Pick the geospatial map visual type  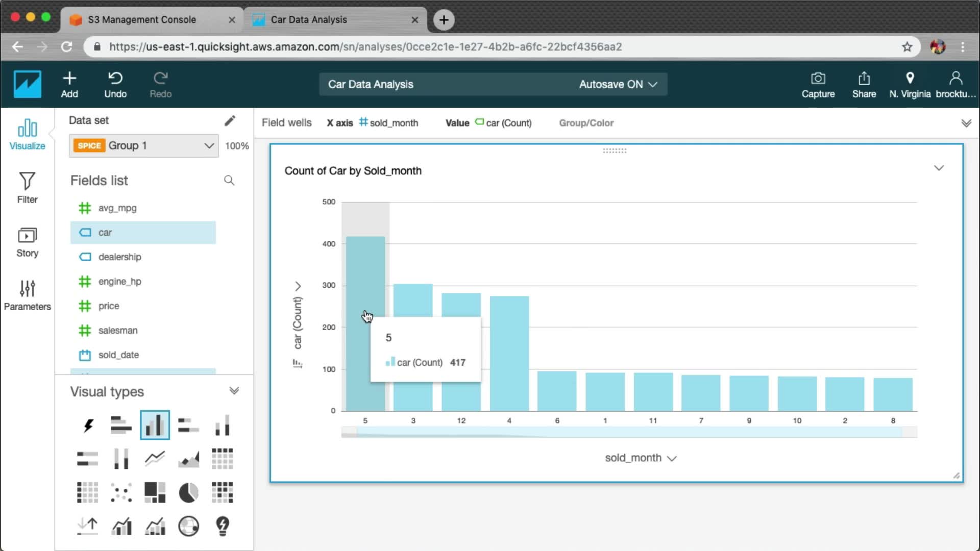[188, 526]
